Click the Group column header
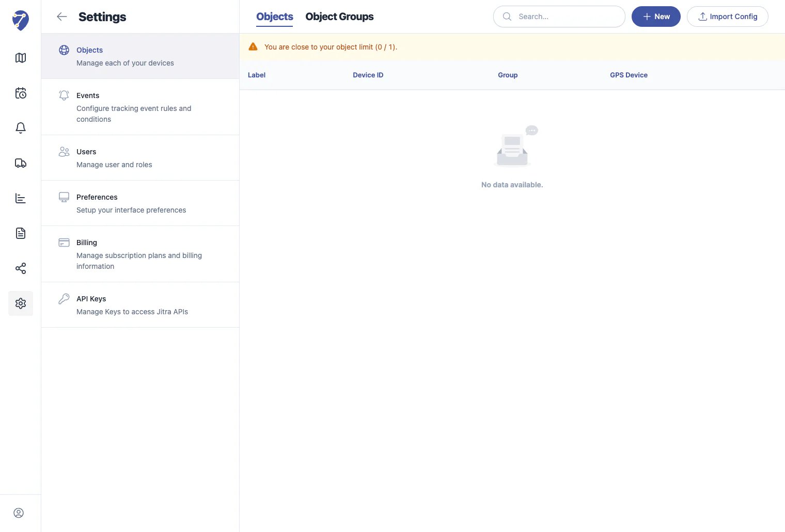Screen dimensions: 785x532 coord(508,75)
